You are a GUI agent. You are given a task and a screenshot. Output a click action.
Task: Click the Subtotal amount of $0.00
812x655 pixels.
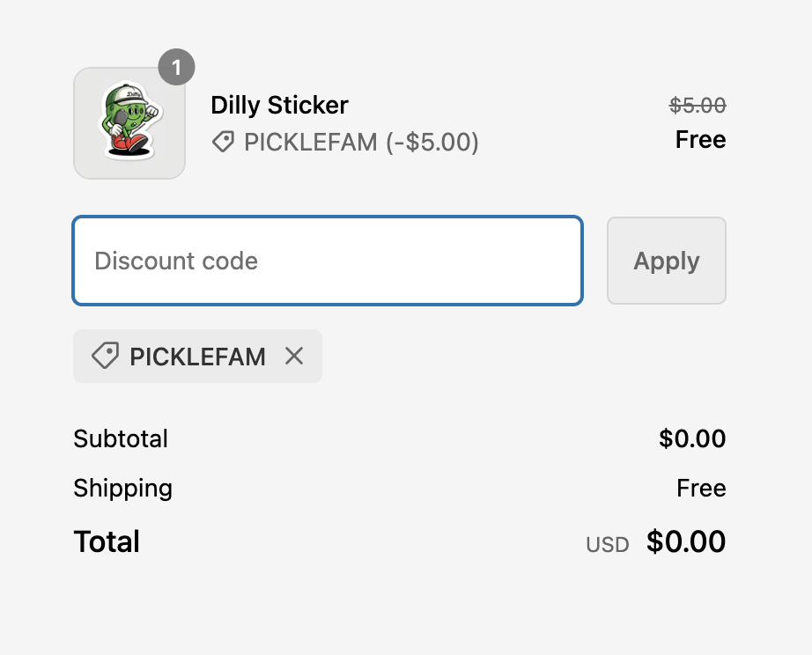point(692,438)
